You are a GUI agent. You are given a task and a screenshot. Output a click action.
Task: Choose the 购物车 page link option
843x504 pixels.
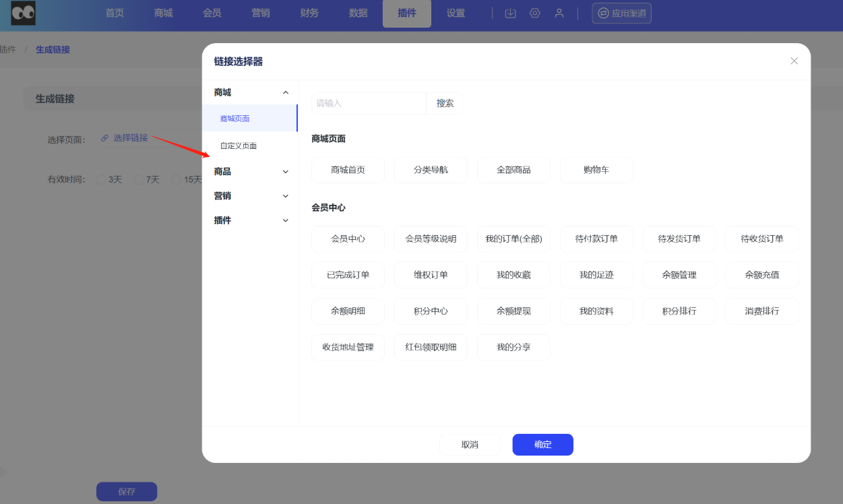click(x=596, y=170)
